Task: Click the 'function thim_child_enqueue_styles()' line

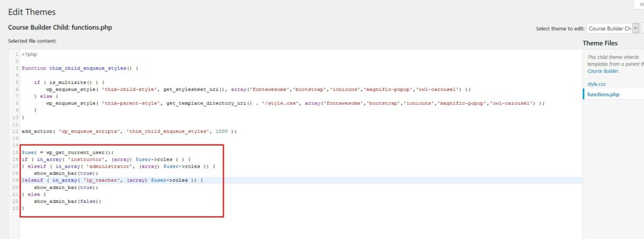Action: (x=80, y=69)
